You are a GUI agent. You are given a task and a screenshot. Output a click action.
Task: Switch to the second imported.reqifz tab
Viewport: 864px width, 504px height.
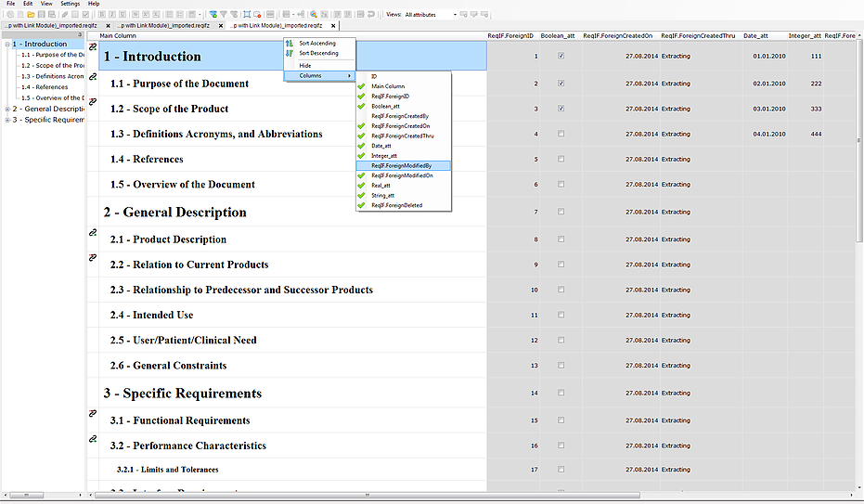coord(164,25)
